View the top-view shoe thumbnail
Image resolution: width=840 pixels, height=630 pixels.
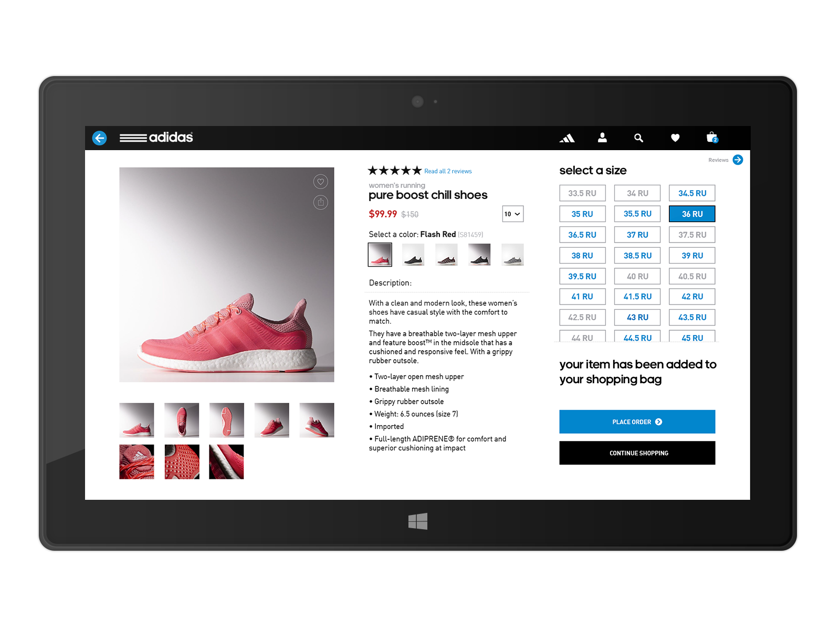[182, 420]
